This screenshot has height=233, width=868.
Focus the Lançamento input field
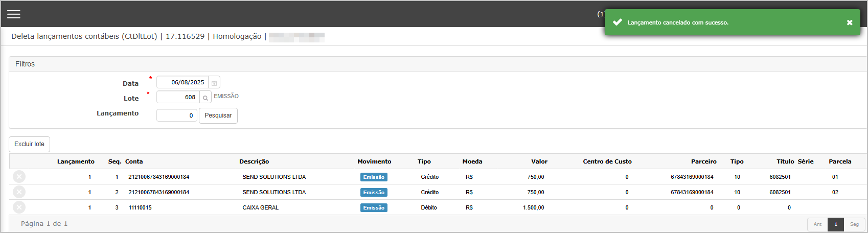177,115
